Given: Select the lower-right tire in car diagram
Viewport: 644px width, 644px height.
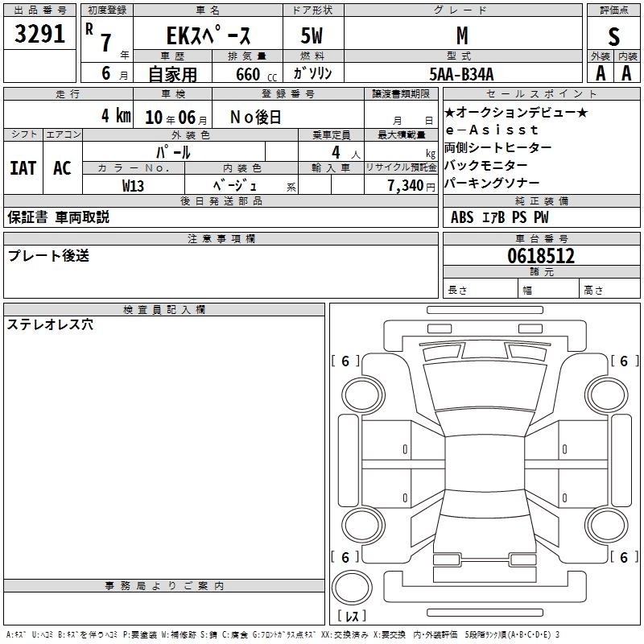Looking at the screenshot, I should coord(605,524).
